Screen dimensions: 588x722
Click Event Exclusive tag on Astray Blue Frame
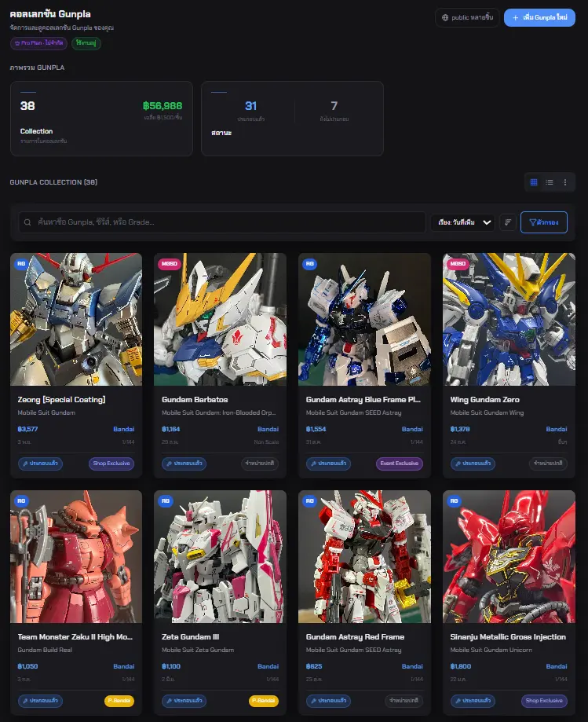tap(400, 464)
